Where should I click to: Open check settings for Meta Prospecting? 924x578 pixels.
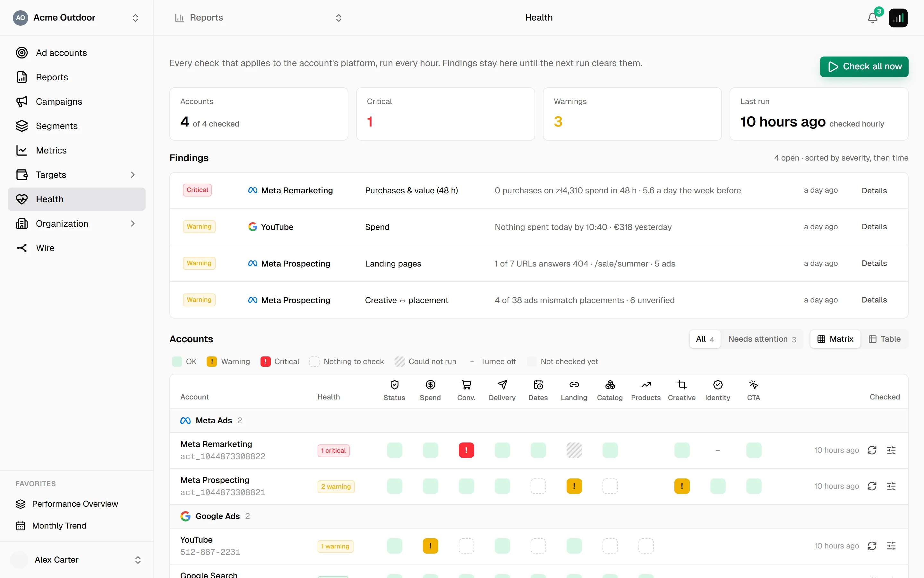[891, 486]
